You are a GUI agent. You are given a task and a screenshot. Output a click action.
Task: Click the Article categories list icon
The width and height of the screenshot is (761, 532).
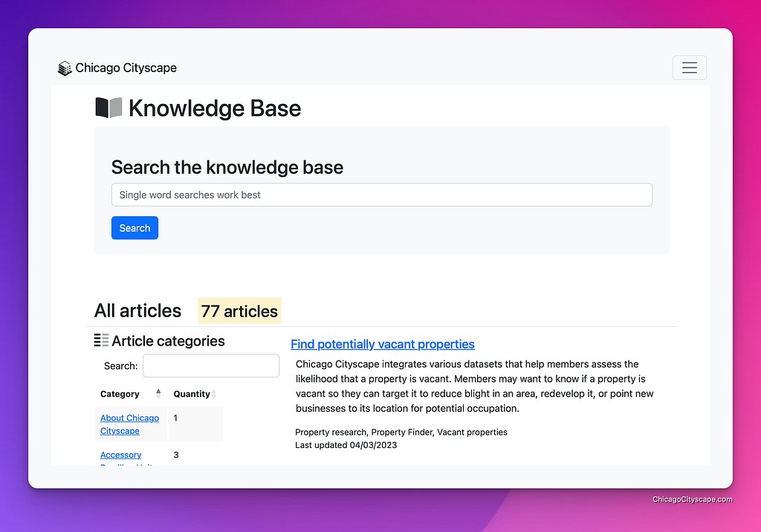pos(101,340)
